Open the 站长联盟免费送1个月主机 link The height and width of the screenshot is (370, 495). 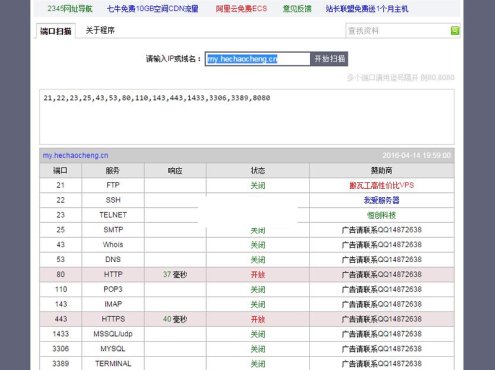[367, 9]
